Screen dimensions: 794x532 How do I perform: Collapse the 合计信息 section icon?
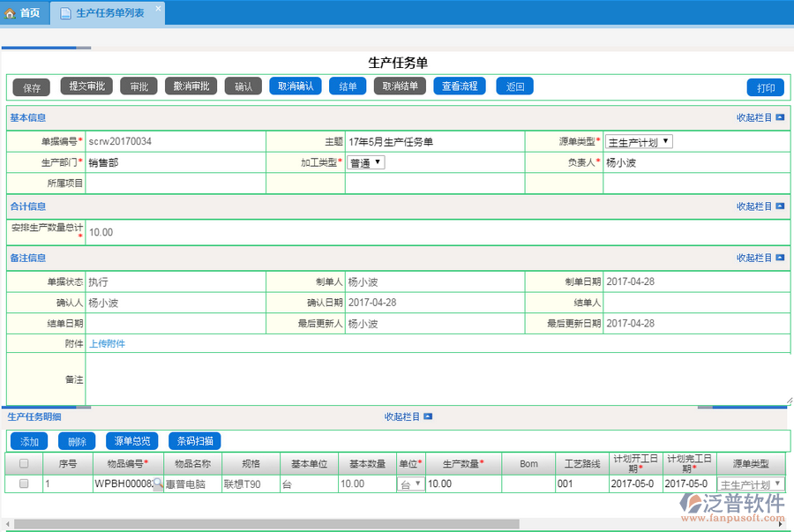click(780, 206)
